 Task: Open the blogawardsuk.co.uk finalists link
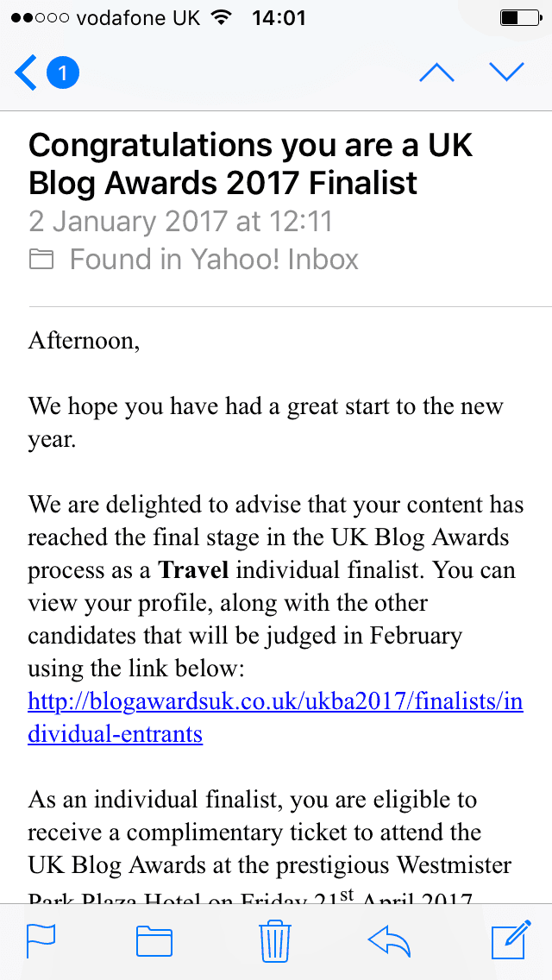pos(276,701)
